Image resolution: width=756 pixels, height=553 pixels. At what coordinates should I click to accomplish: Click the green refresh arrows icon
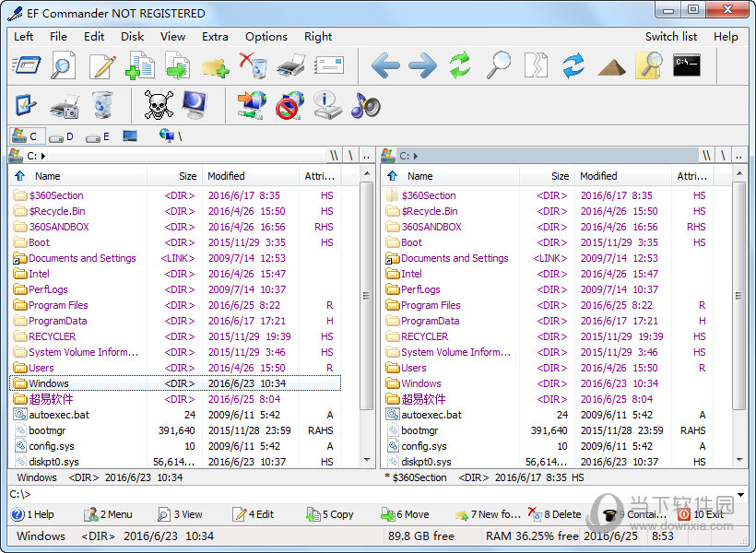pyautogui.click(x=460, y=65)
